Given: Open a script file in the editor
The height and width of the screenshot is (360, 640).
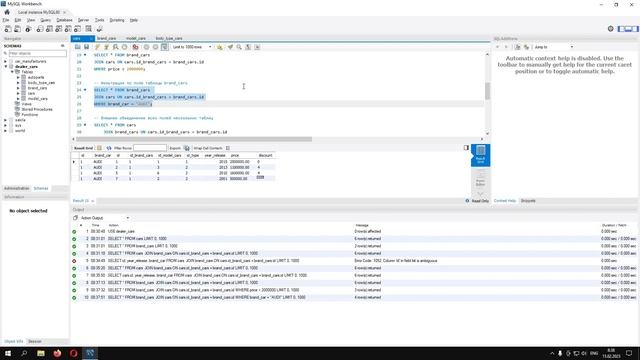Looking at the screenshot, I should tap(78, 47).
